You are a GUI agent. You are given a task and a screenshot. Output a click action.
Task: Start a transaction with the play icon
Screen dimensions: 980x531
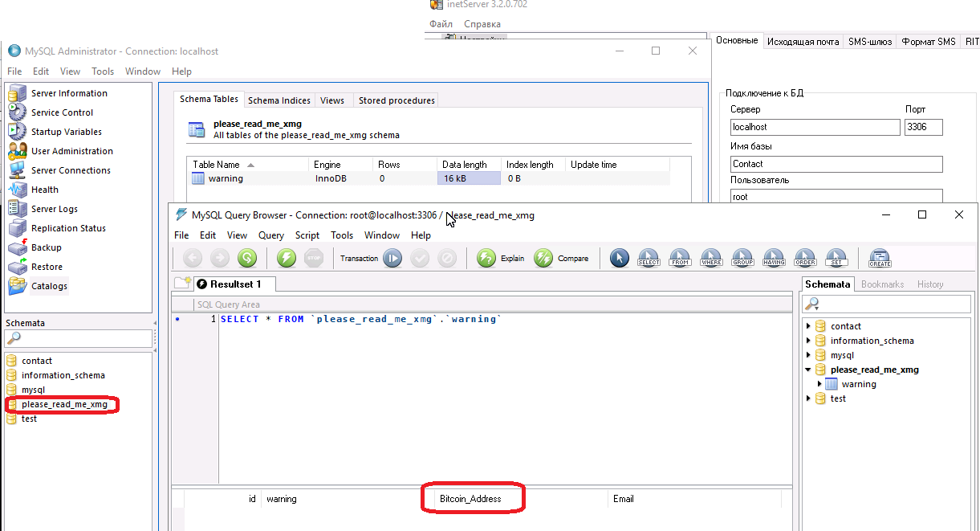click(x=392, y=258)
